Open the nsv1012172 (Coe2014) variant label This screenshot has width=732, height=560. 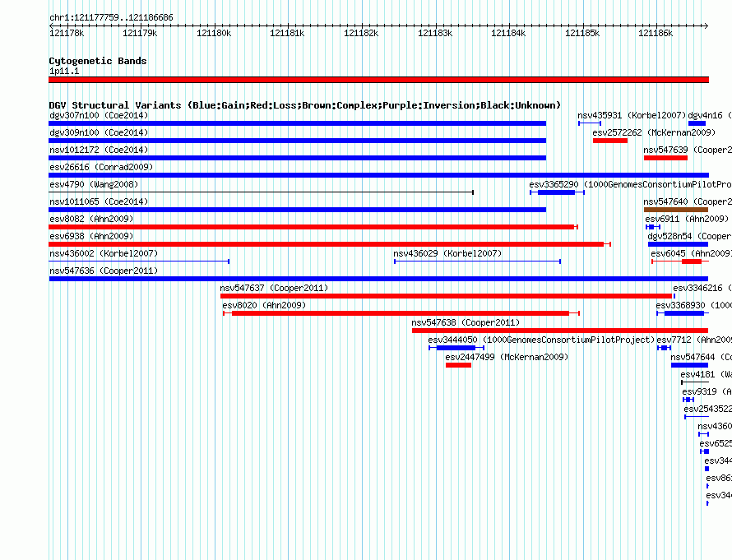99,150
